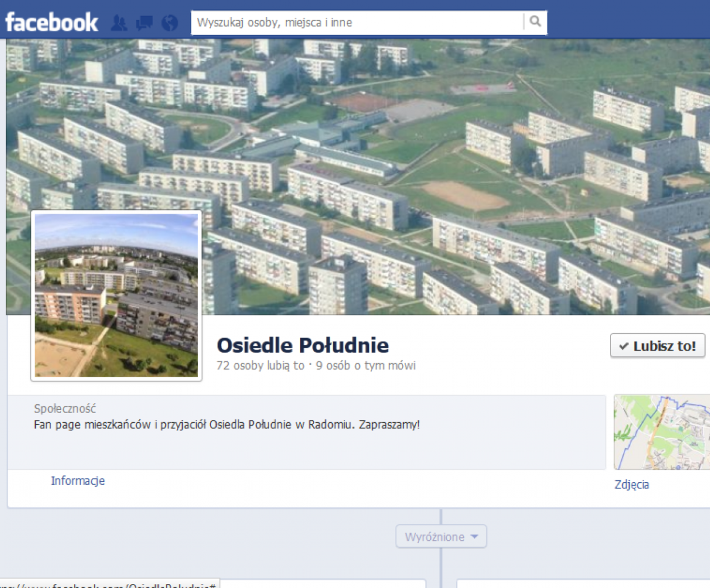The width and height of the screenshot is (710, 588).
Task: Open the map thumbnail above Zdjęcia
Action: coord(662,432)
